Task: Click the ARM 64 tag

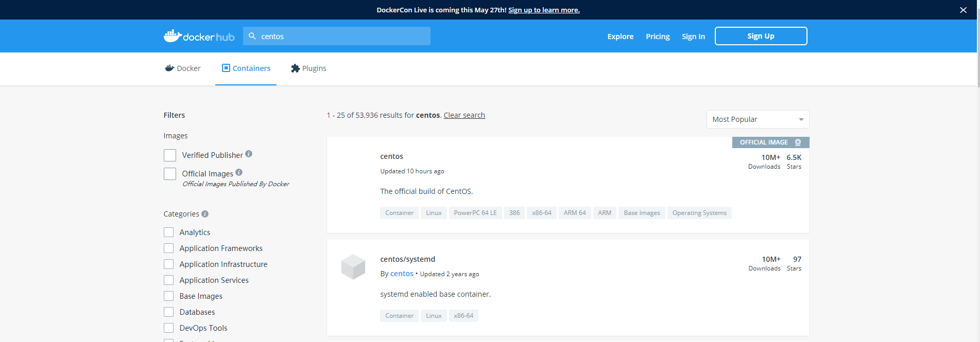Action: 575,213
